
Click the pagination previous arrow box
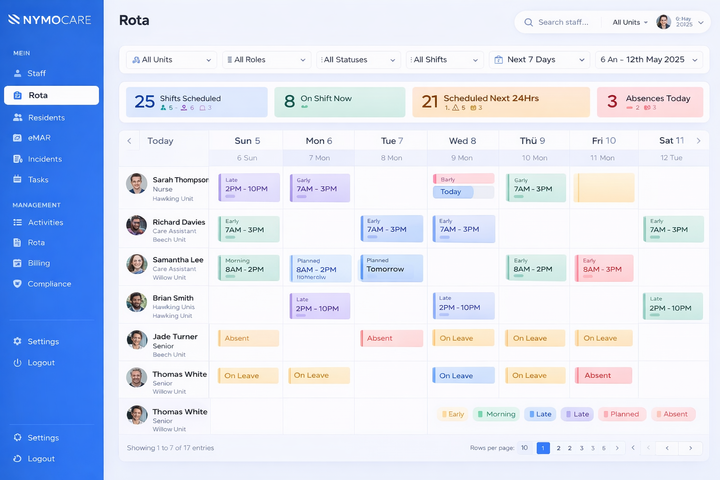coord(667,448)
